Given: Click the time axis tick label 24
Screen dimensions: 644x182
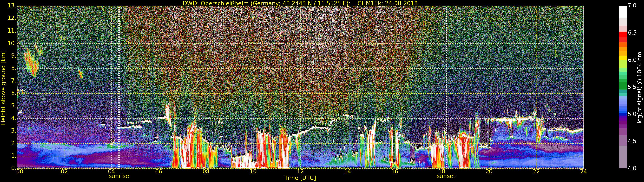Looking at the screenshot, I should click(583, 172).
